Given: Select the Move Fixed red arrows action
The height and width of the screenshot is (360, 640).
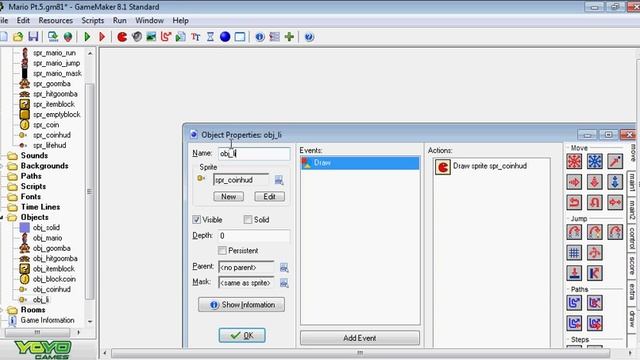Looking at the screenshot, I should [574, 161].
